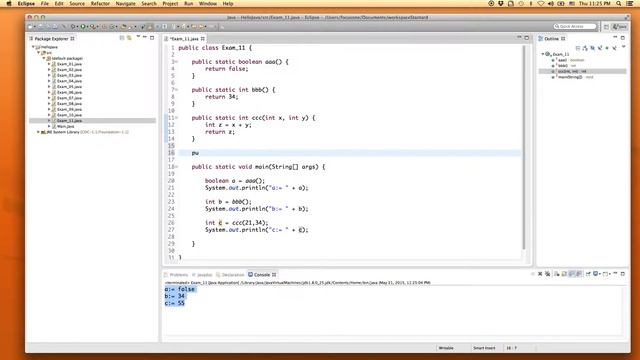Toggle Sort in Outline toolbar

tap(585, 48)
